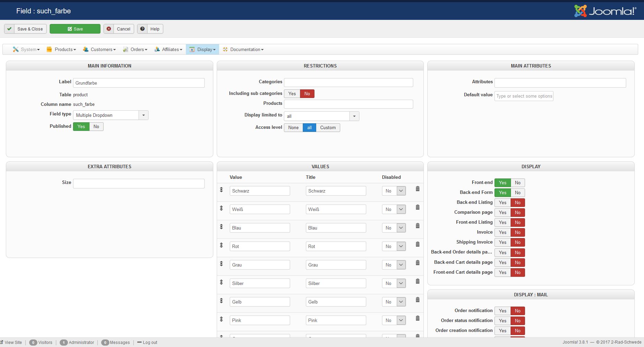Set Back-end Listing display to Yes
This screenshot has height=347, width=644.
click(502, 202)
